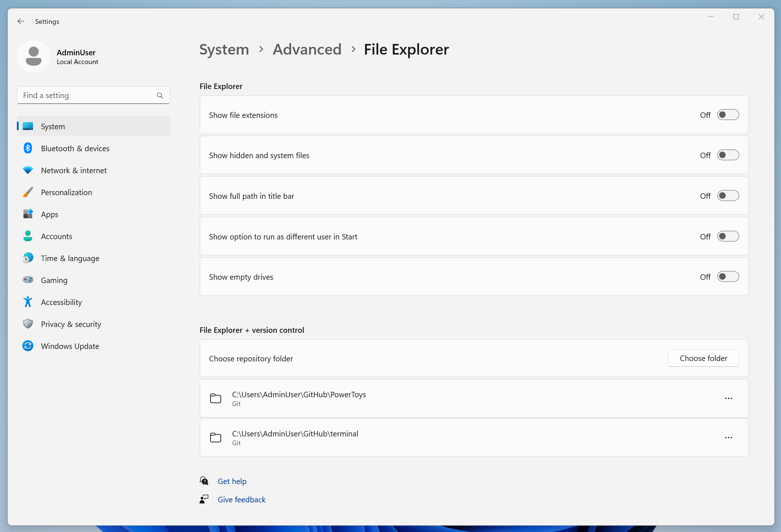
Task: Open Personalization settings
Action: click(66, 192)
